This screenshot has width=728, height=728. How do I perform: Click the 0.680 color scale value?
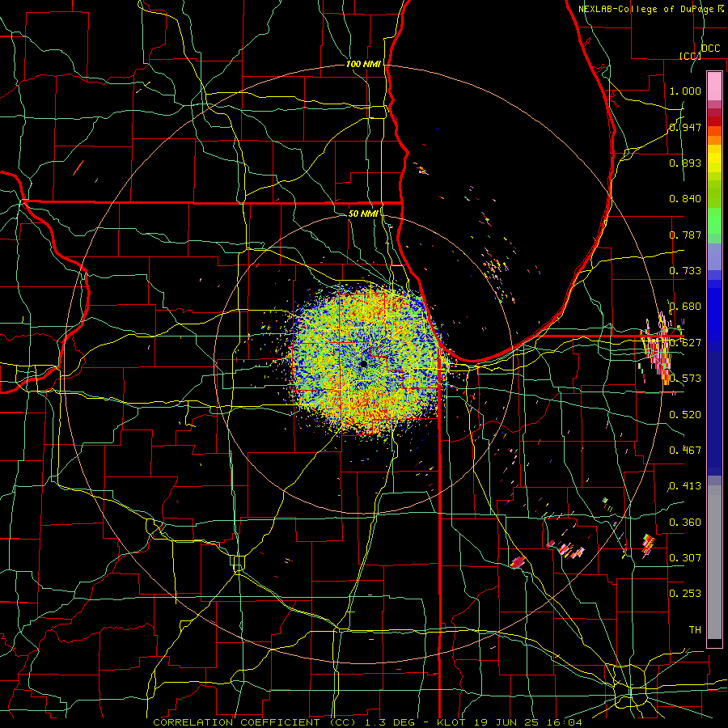pos(685,307)
